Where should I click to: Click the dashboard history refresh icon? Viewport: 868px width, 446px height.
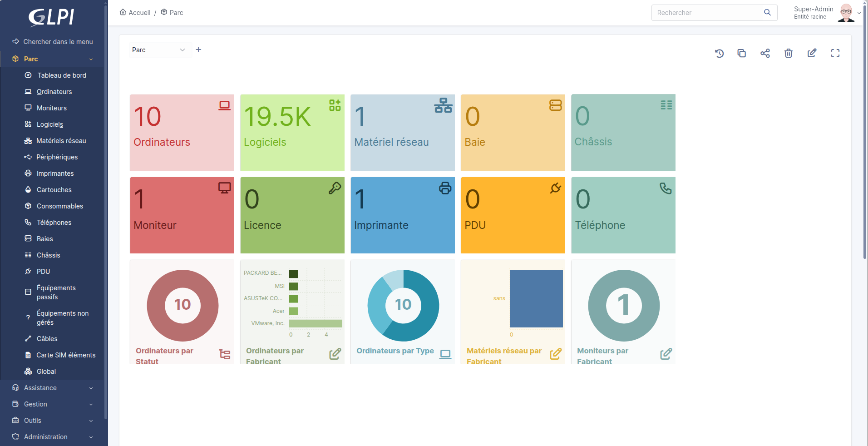(719, 54)
